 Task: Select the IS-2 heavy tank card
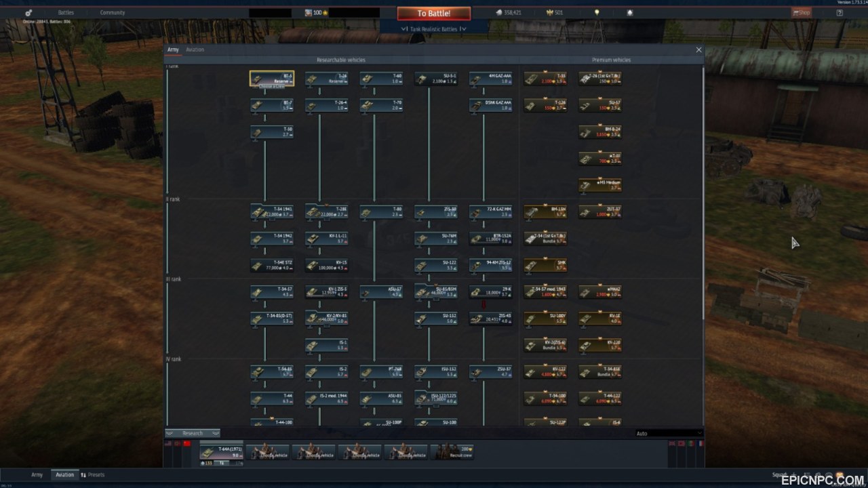coord(327,371)
